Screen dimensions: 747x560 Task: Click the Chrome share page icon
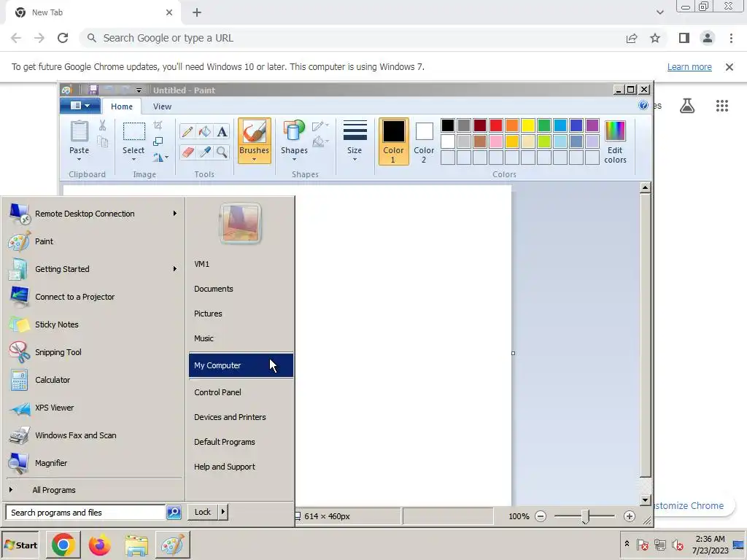point(632,38)
